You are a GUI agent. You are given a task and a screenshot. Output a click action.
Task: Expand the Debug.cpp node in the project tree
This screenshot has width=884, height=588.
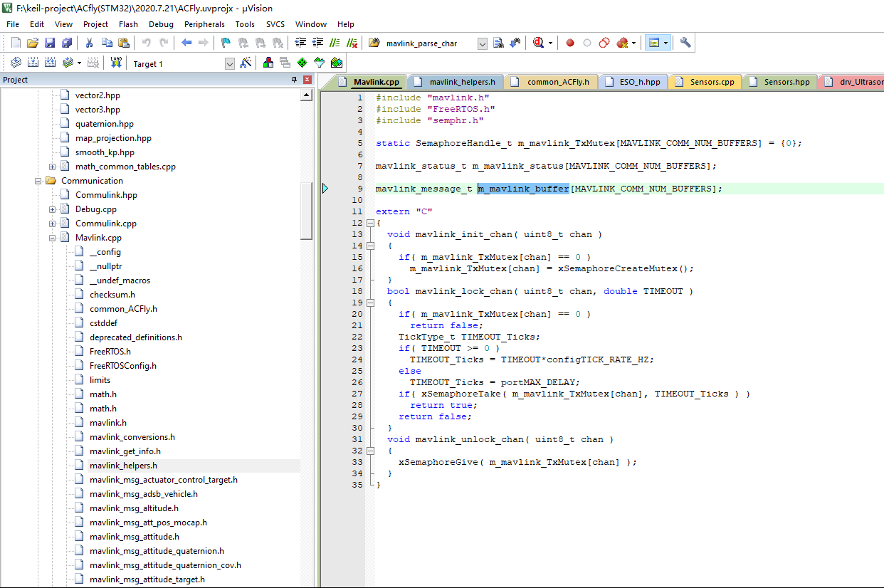(x=53, y=209)
